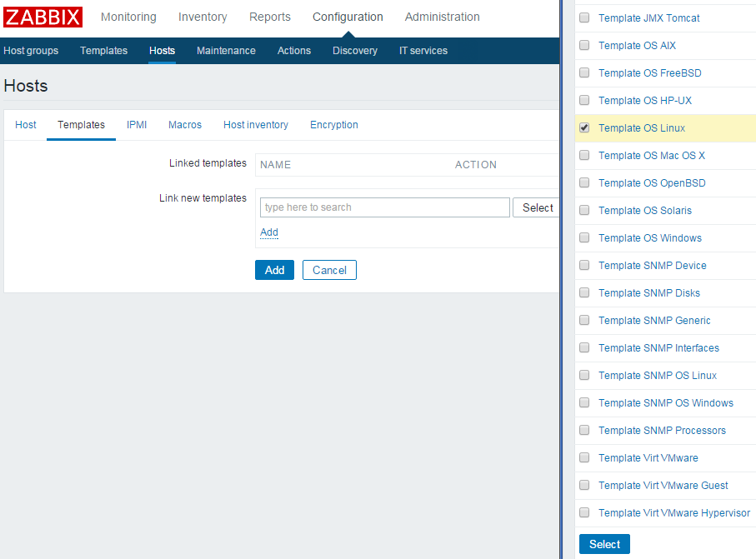
Task: Switch to the Templates form tab
Action: 81,125
